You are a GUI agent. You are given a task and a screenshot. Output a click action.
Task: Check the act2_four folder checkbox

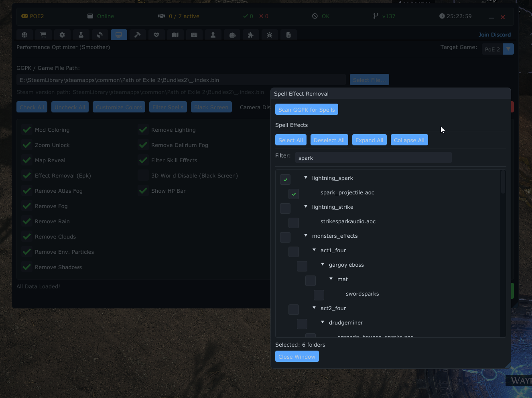[294, 310]
